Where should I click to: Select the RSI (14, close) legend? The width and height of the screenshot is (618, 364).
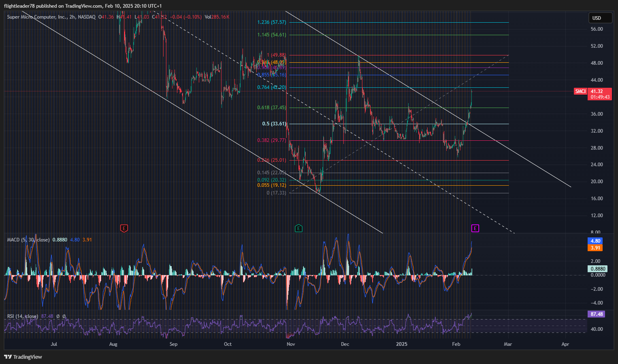[23, 316]
